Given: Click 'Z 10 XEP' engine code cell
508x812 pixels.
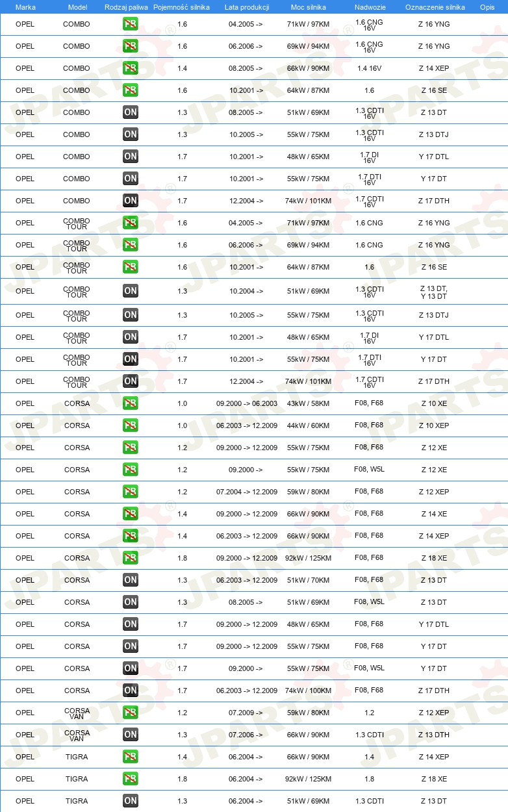Looking at the screenshot, I should [434, 425].
